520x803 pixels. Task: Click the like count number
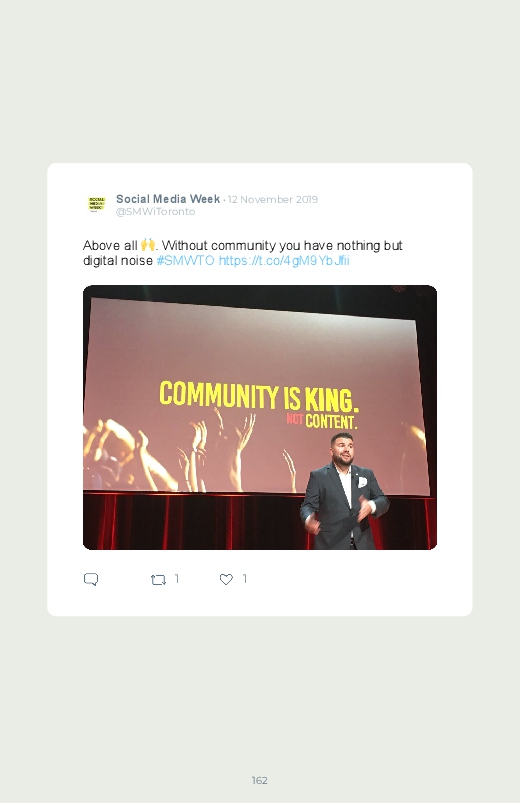pyautogui.click(x=245, y=579)
